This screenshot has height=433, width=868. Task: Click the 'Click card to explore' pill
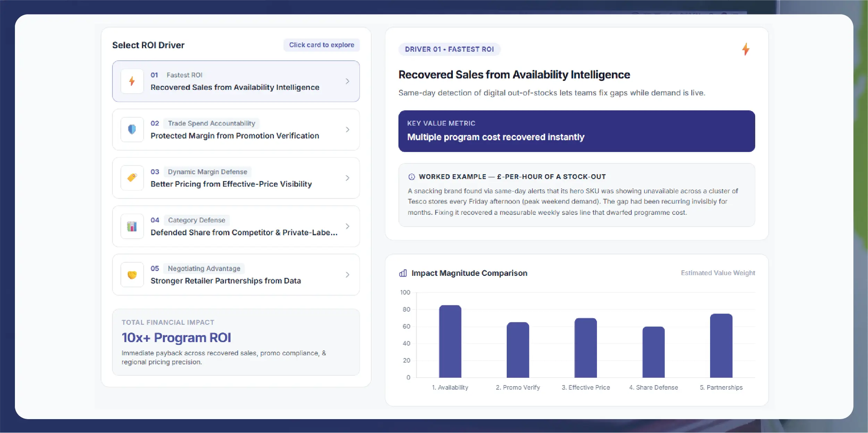click(322, 45)
